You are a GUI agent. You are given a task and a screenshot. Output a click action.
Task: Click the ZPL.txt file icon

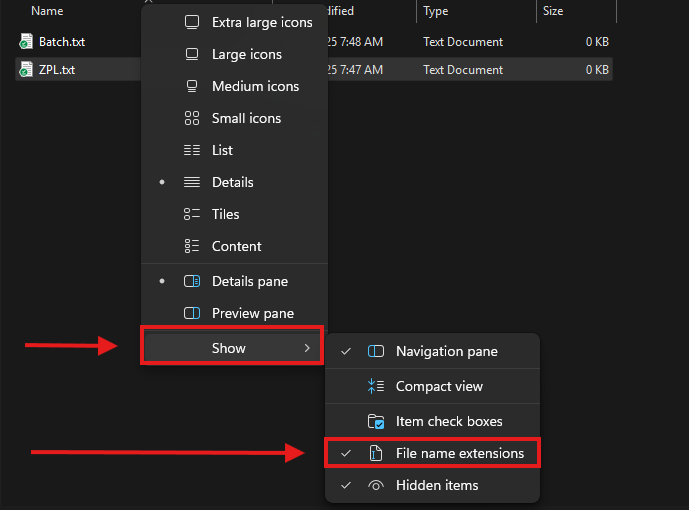(x=26, y=70)
